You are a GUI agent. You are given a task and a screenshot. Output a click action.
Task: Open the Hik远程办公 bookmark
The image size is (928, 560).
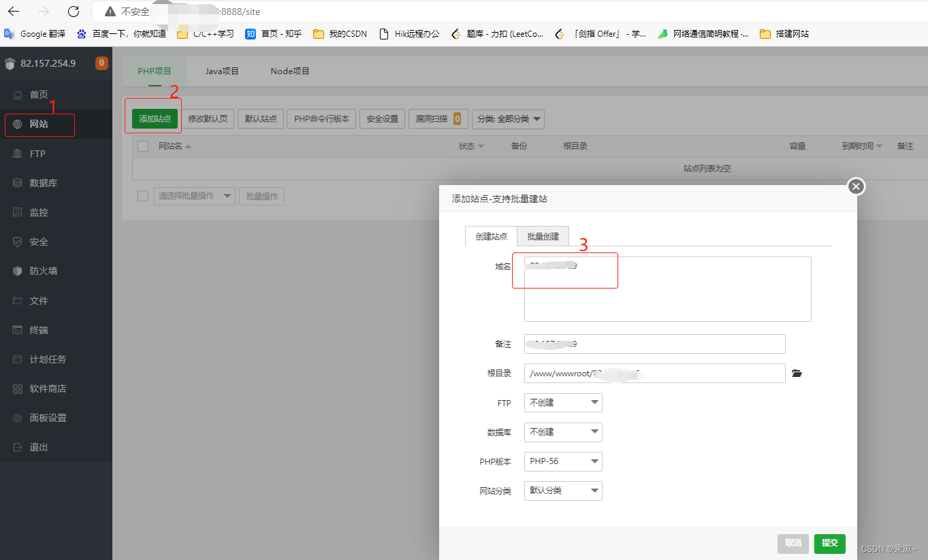[x=409, y=33]
